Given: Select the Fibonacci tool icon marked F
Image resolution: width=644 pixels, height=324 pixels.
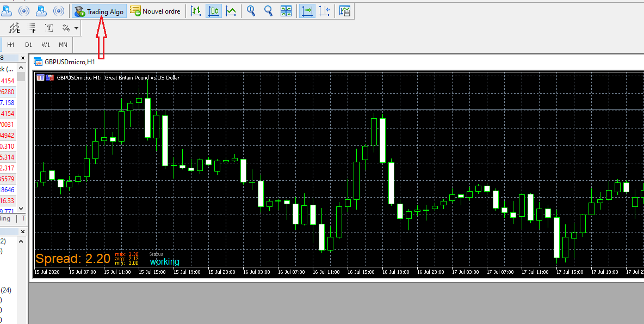Looking at the screenshot, I should [x=32, y=28].
